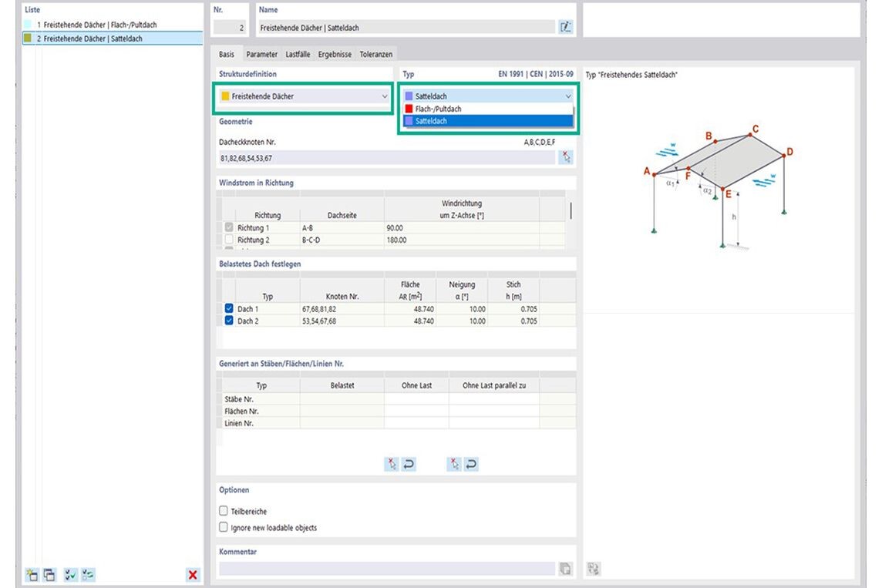Click the first reverse arrow button below table
Viewport: 882px width, 588px height.
[409, 464]
